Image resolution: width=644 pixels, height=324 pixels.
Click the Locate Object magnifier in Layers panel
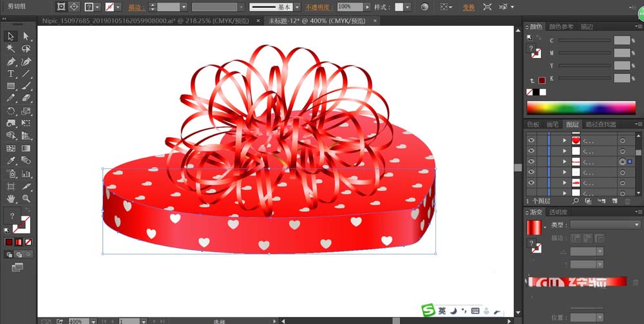576,201
